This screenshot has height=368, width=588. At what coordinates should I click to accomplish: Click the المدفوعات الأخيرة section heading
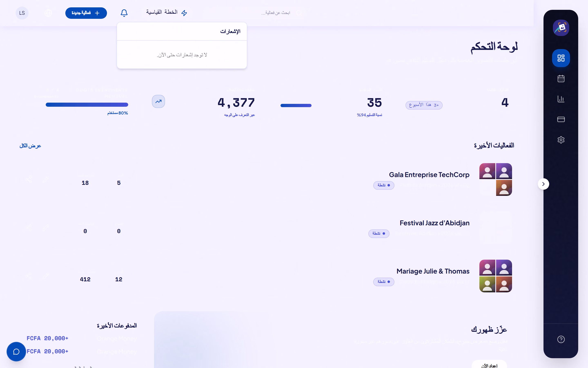click(117, 326)
